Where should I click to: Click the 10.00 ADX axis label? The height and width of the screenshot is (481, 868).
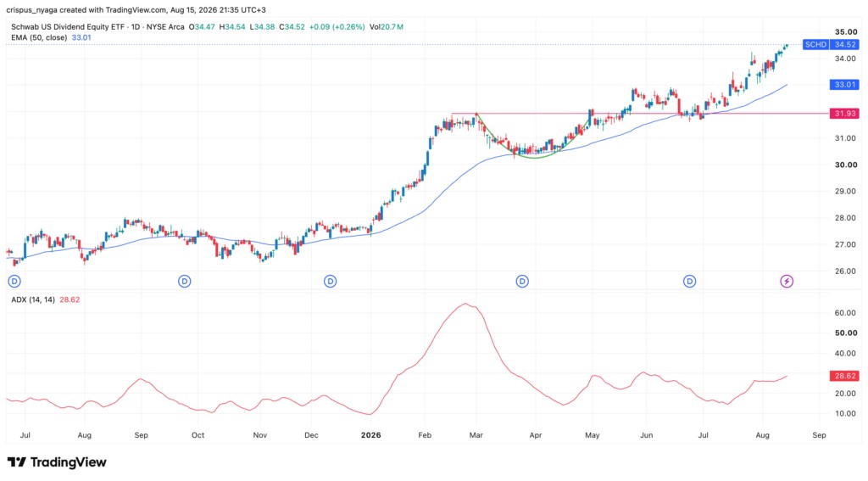(846, 413)
